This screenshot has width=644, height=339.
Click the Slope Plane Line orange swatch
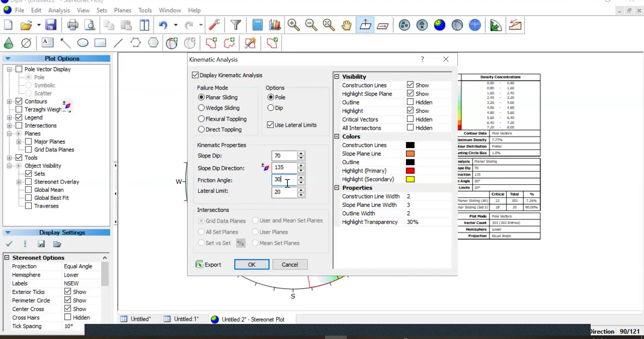410,153
